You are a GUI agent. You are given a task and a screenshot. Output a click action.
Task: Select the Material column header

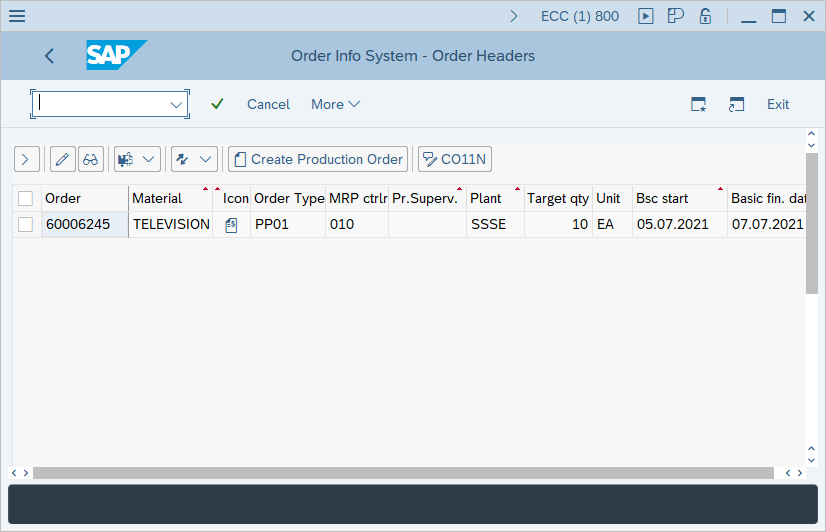170,199
